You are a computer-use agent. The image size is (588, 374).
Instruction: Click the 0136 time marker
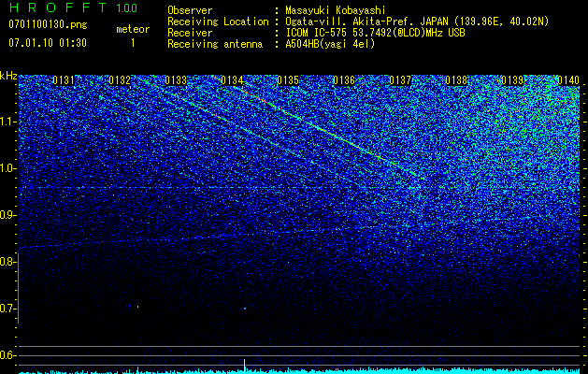(344, 80)
